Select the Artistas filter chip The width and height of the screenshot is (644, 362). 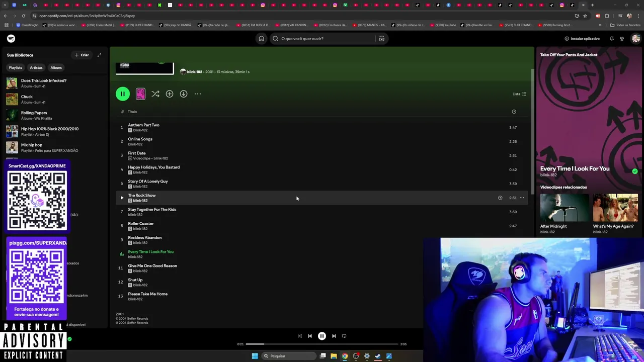36,67
